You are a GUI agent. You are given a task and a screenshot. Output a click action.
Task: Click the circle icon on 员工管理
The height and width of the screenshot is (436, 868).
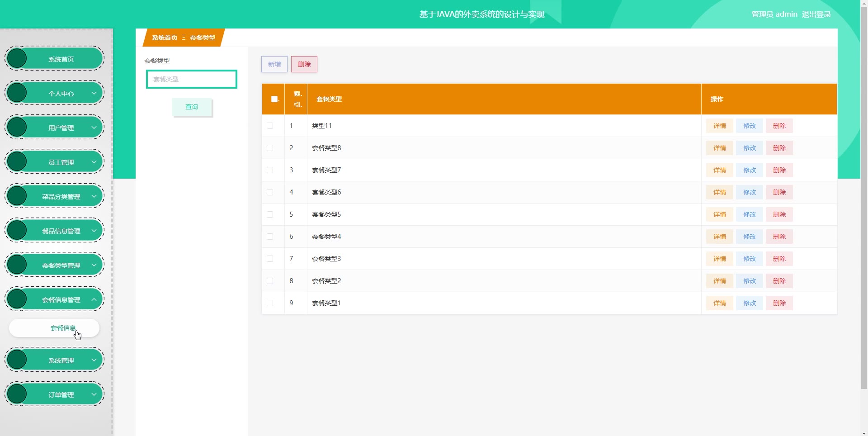[x=17, y=161]
